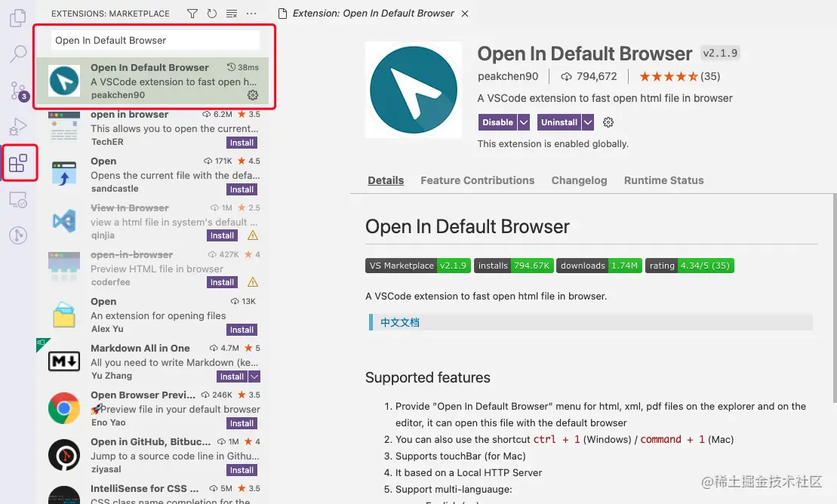Click the star rating (35) in header

679,76
